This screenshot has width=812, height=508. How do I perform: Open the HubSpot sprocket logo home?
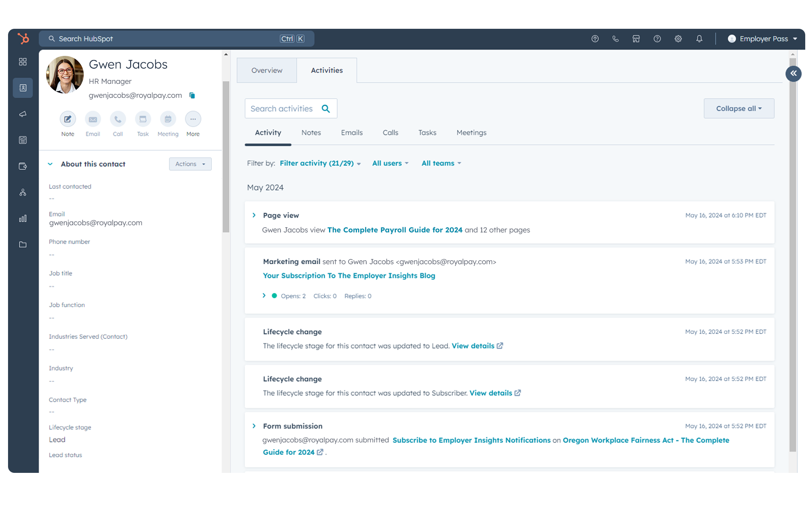tap(23, 39)
